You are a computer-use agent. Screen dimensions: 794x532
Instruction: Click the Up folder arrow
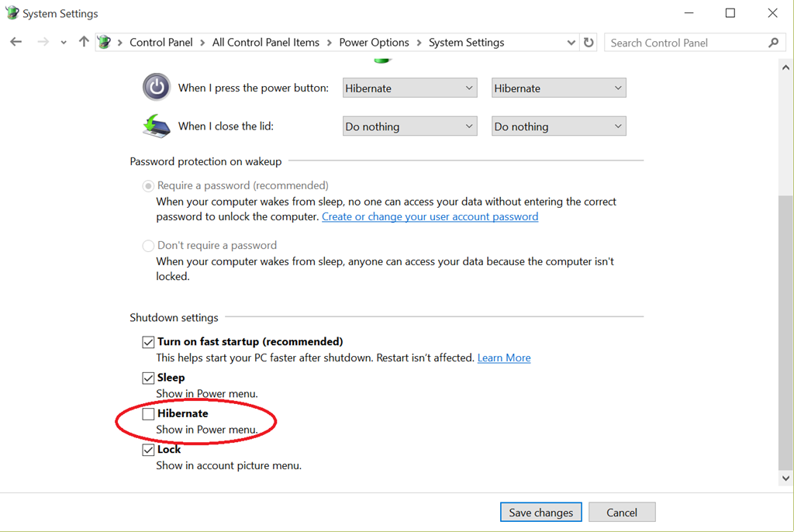pos(84,43)
